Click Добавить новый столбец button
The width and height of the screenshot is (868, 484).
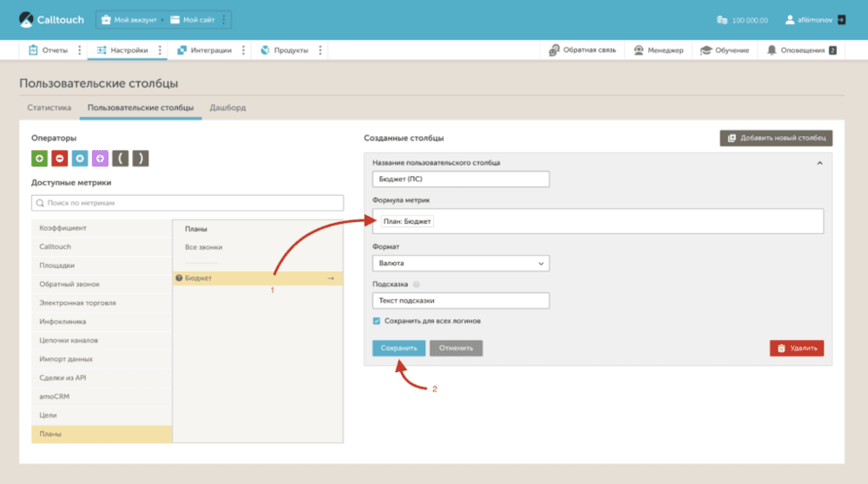776,138
